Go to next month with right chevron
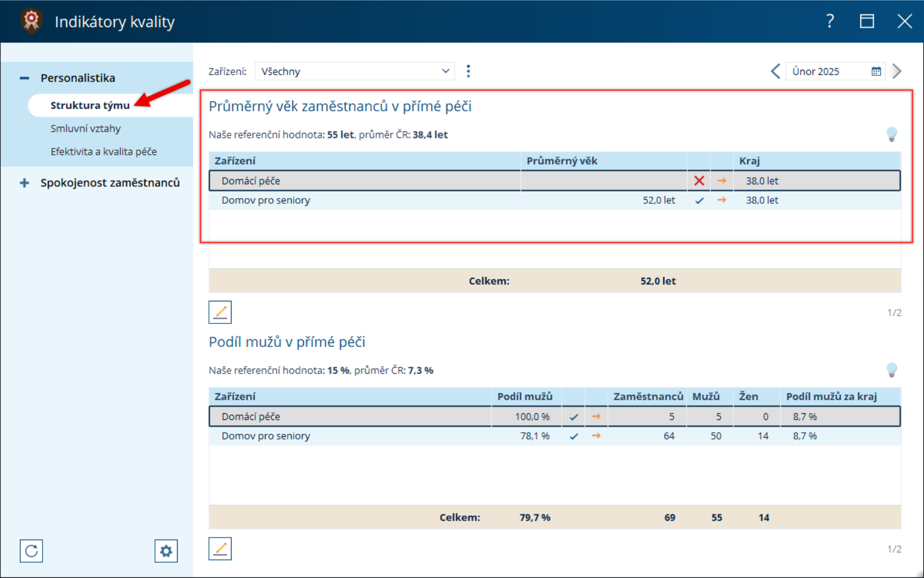This screenshot has width=924, height=578. click(897, 71)
